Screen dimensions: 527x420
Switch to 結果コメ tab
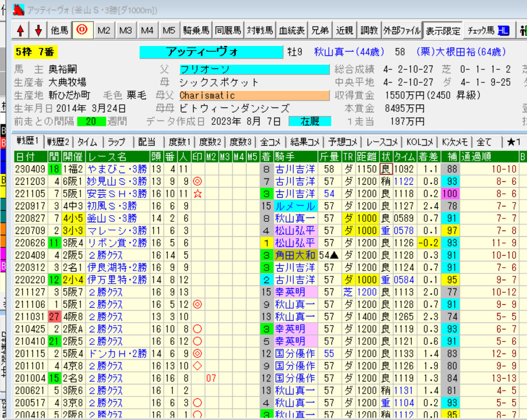[x=305, y=142]
